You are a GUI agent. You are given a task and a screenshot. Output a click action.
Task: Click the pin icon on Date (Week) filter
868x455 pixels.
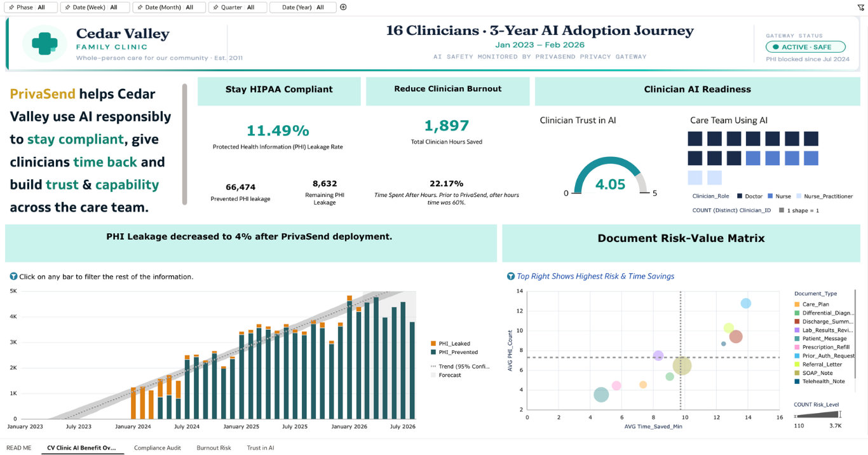tap(67, 8)
